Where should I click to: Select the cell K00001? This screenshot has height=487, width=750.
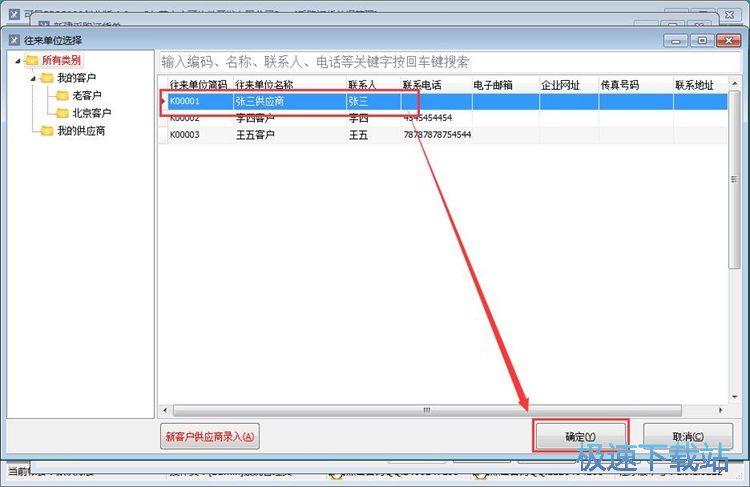pyautogui.click(x=200, y=101)
